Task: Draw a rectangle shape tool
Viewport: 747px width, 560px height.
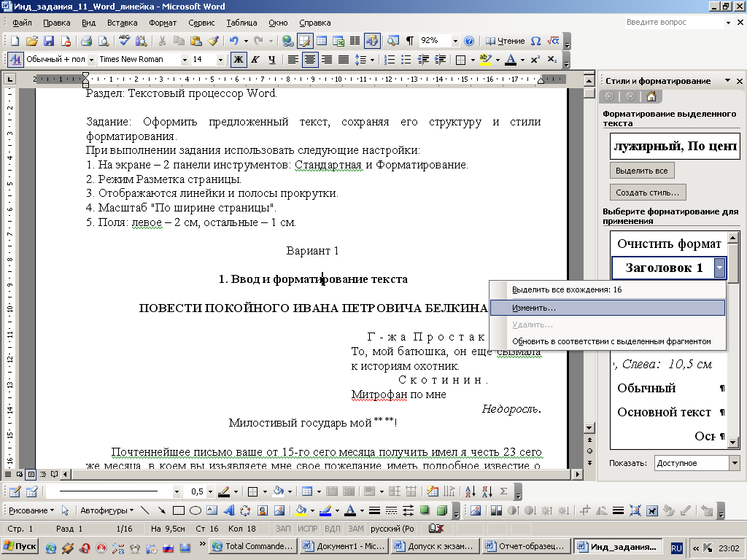Action: coord(179,510)
